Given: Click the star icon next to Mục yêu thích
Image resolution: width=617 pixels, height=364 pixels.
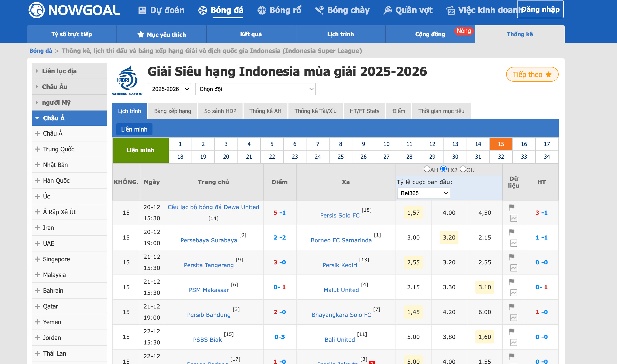Looking at the screenshot, I should click(141, 34).
